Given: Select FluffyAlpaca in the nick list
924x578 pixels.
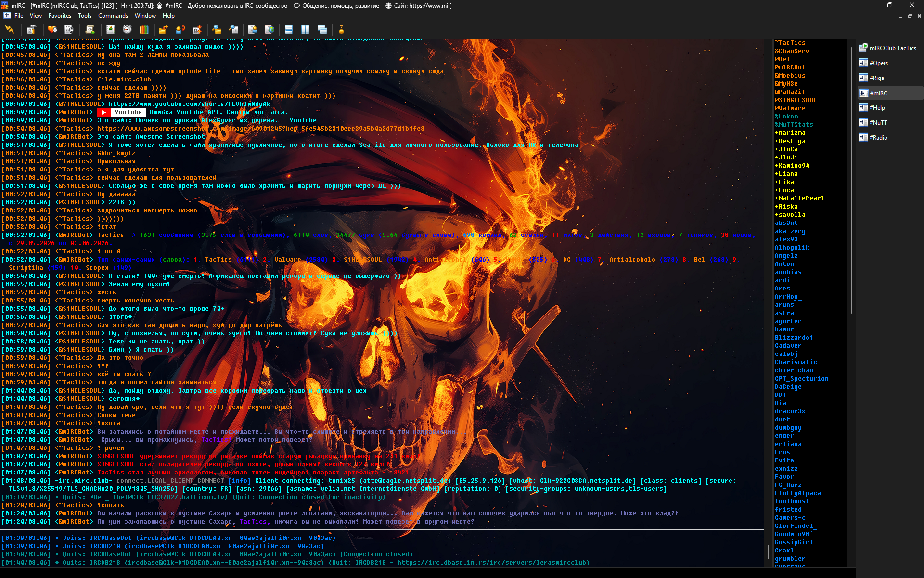Looking at the screenshot, I should tap(797, 493).
